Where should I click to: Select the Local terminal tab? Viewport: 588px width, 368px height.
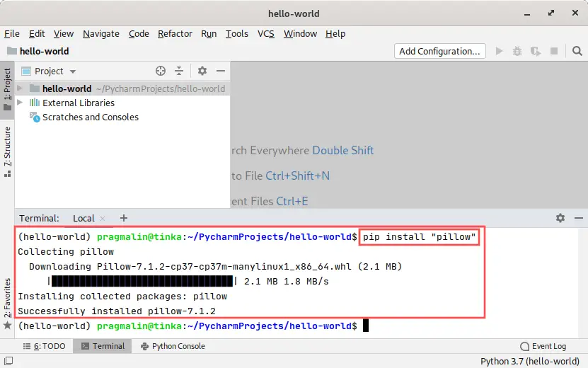point(83,219)
